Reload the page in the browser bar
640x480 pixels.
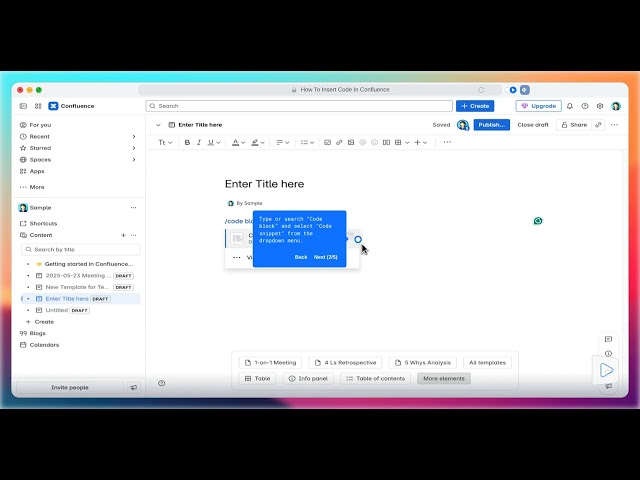(481, 90)
